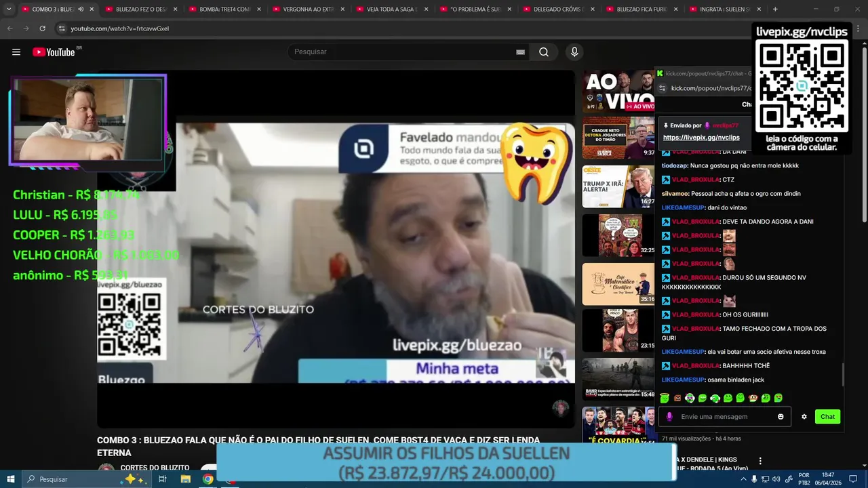The image size is (868, 488).
Task: Insert the halo green emote
Action: 665,398
